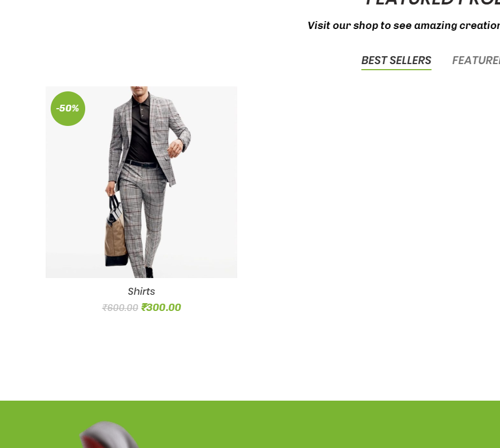This screenshot has height=448, width=500.
Task: Click the FEATURED PRODUCTS heading text
Action: click(433, 3)
